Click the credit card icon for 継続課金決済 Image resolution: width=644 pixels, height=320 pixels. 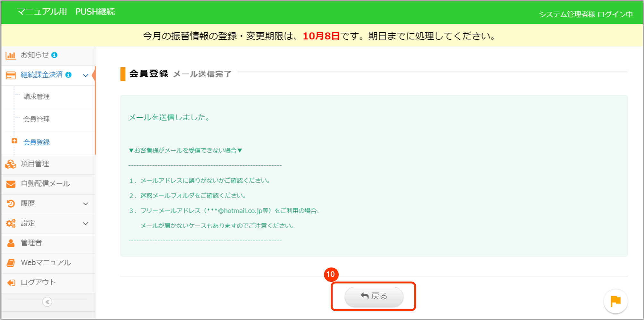[11, 75]
